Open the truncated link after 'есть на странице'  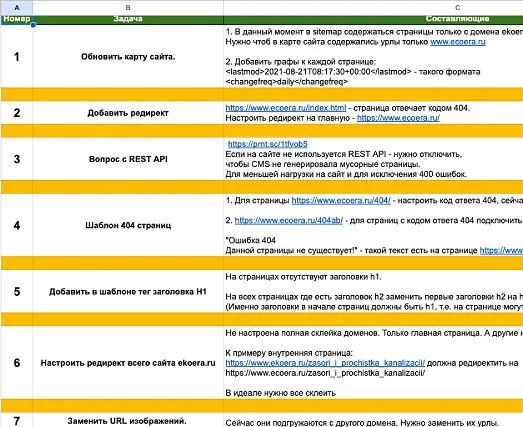[x=501, y=251]
